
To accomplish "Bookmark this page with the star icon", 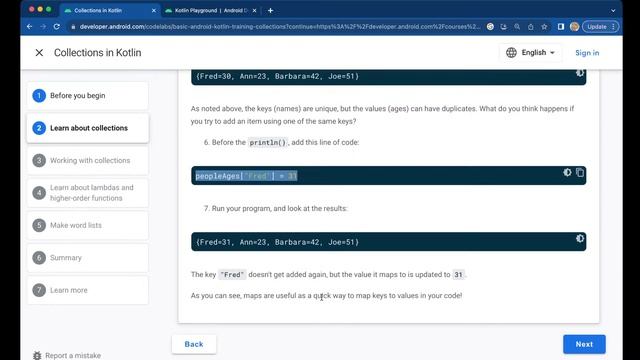I will tap(544, 27).
